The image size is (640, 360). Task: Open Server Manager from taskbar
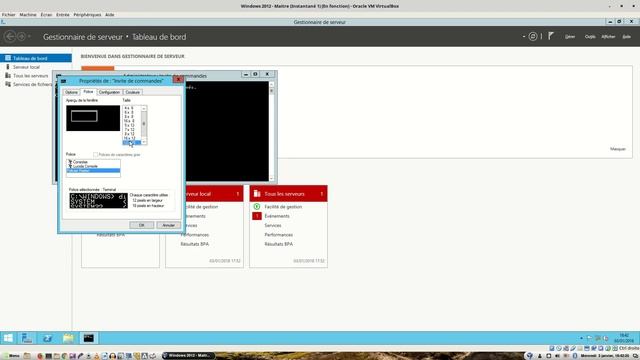click(x=27, y=338)
